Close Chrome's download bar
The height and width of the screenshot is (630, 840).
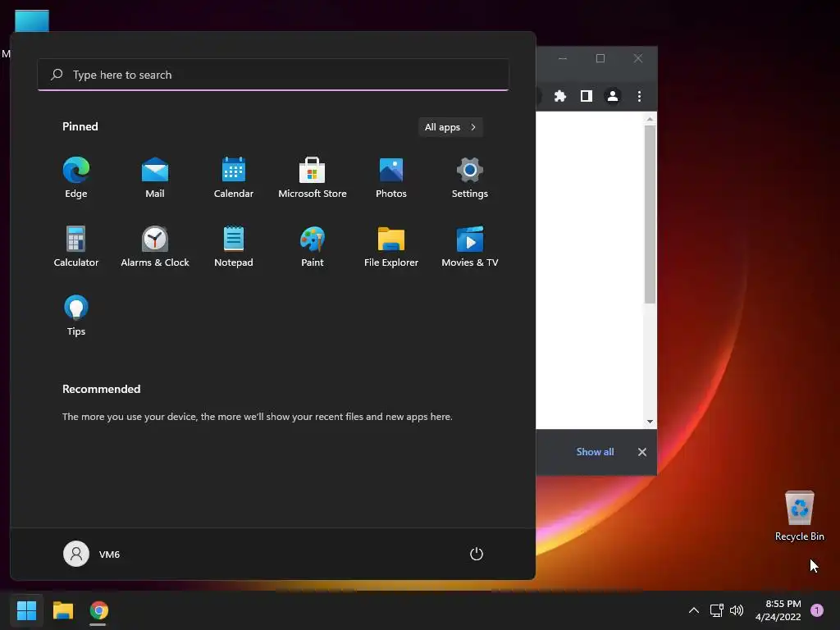641,452
